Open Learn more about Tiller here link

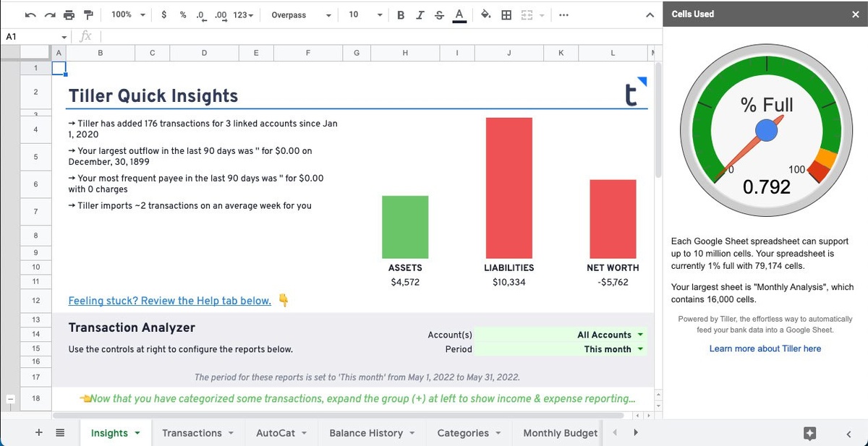765,348
